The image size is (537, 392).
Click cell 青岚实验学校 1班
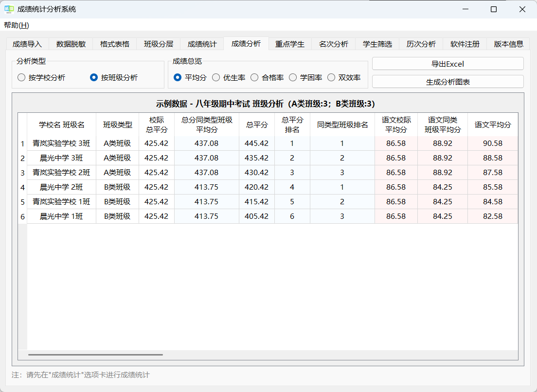62,202
